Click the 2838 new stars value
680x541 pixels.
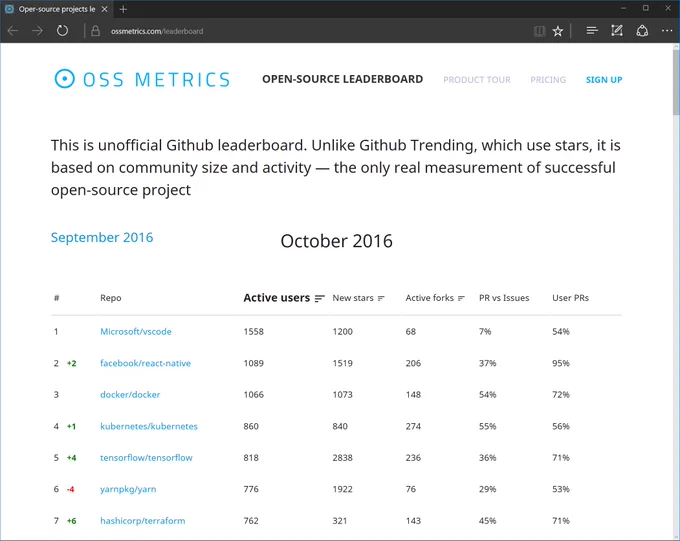click(x=343, y=458)
